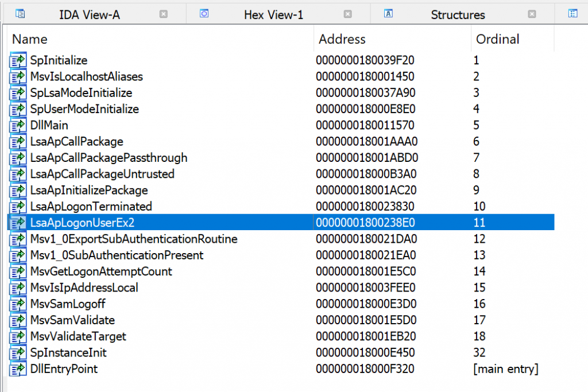The image size is (588, 392).
Task: Click the export icon beside SpInitialize
Action: click(x=18, y=60)
